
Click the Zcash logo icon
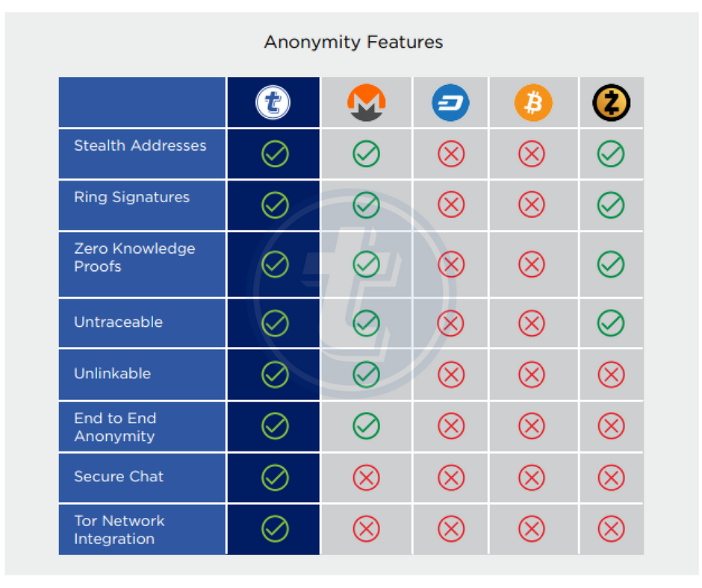click(x=611, y=102)
